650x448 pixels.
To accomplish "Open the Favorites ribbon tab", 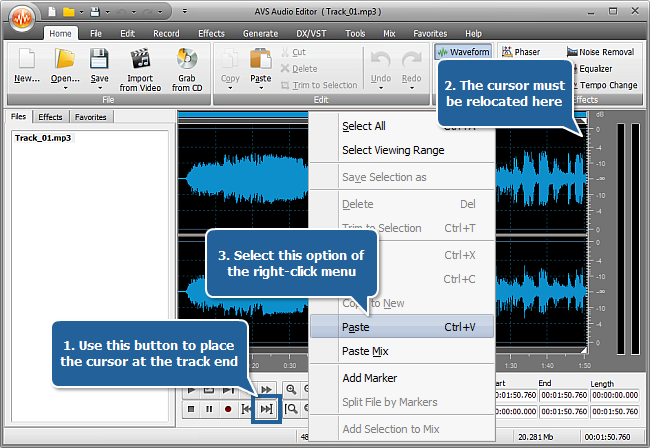I will 430,34.
